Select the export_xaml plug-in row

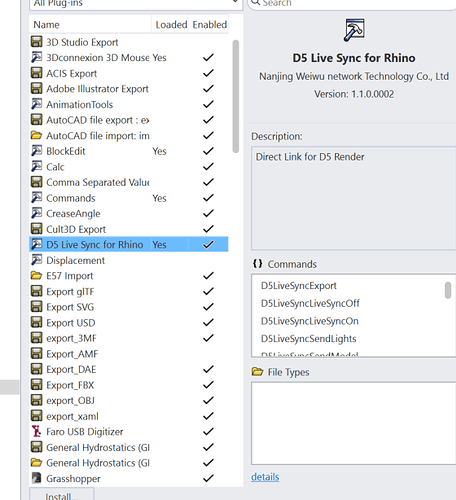[x=129, y=416]
